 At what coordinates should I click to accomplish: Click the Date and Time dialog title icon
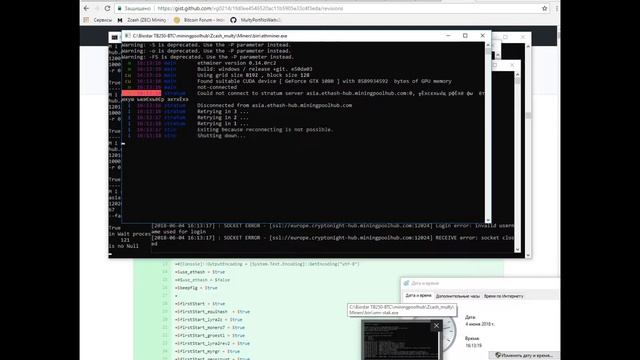pyautogui.click(x=407, y=283)
